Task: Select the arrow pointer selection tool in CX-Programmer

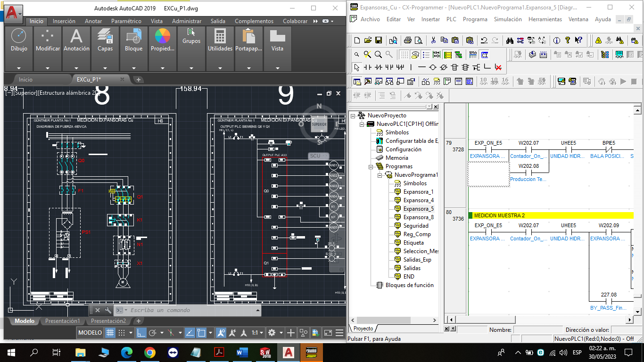Action: tap(357, 67)
